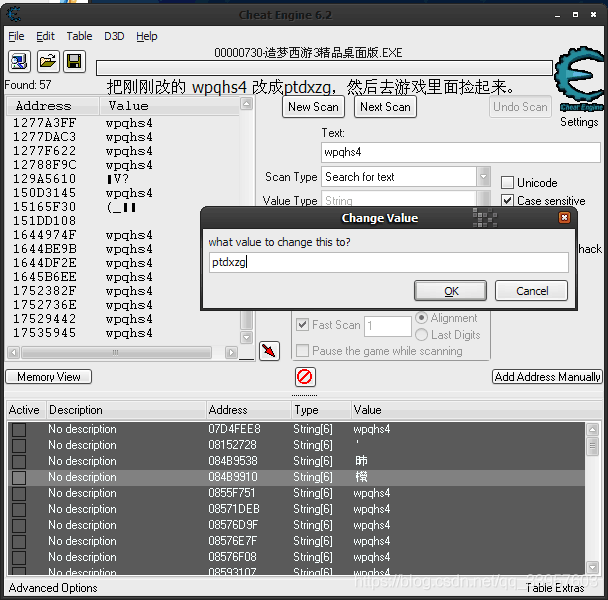Image resolution: width=608 pixels, height=600 pixels.
Task: Toggle Active box for address 07D4FEE8
Action: [19, 429]
